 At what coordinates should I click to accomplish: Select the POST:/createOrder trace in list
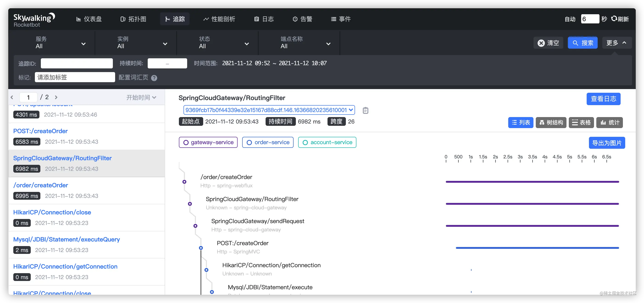pyautogui.click(x=86, y=136)
